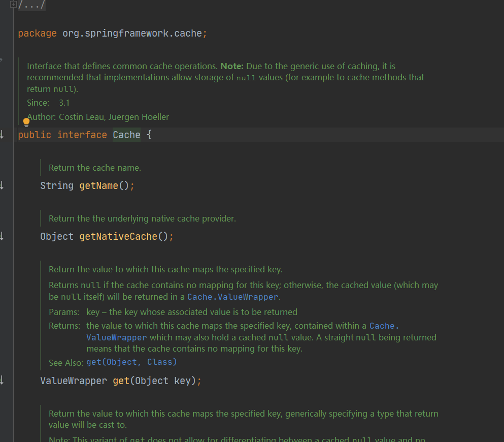Click the package name org.springframework.cache
Screen dimensions: 504x442
pyautogui.click(x=132, y=34)
